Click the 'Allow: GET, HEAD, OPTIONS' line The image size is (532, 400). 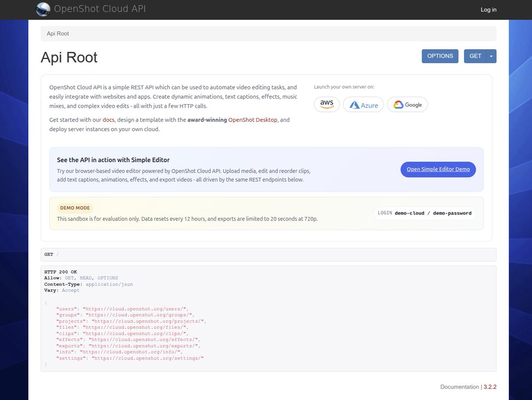(81, 278)
